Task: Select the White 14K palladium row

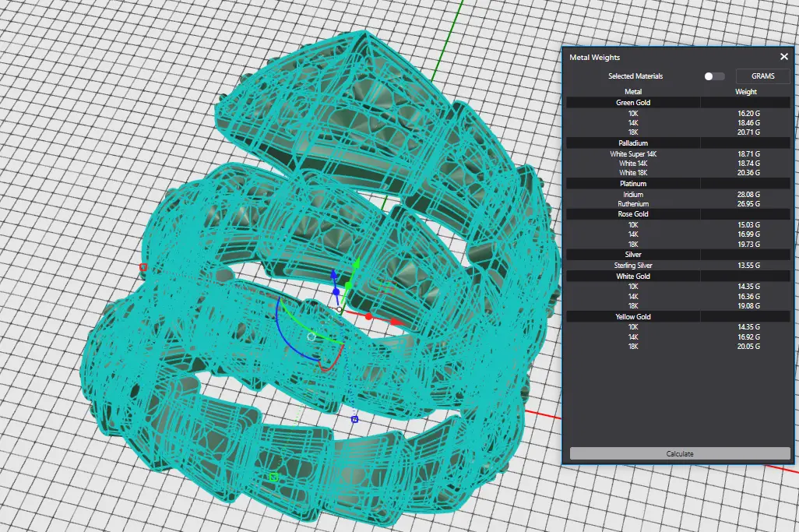Action: (x=678, y=163)
